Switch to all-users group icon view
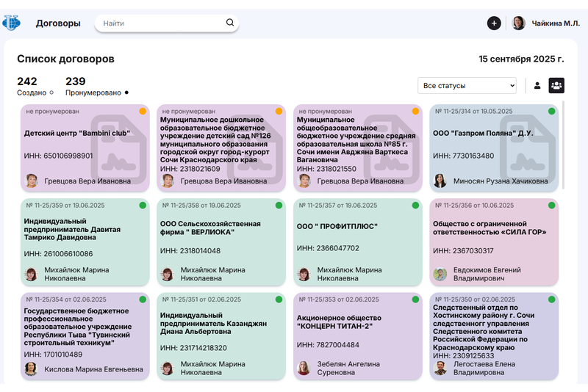This screenshot has width=588, height=392. pyautogui.click(x=556, y=85)
